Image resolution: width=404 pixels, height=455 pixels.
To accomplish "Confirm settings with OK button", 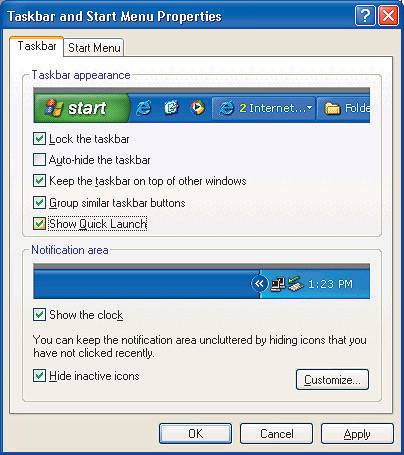I will tap(195, 434).
